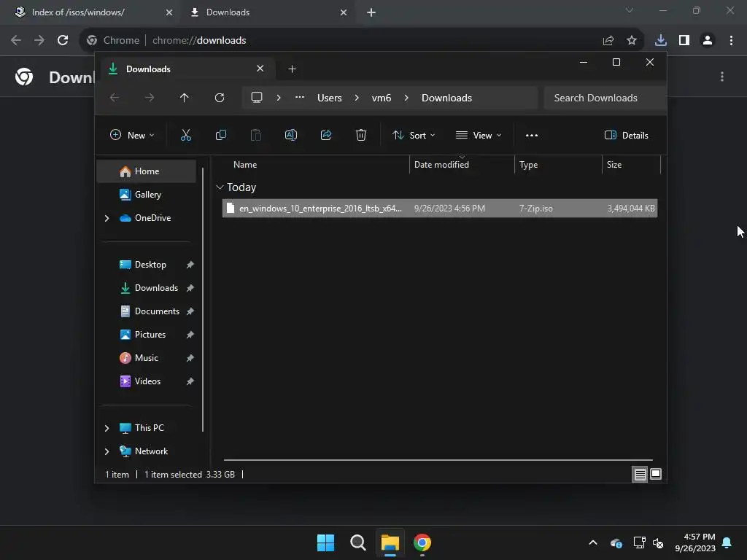747x560 pixels.
Task: Click the Cut scissors icon in Explorer toolbar
Action: coord(186,135)
